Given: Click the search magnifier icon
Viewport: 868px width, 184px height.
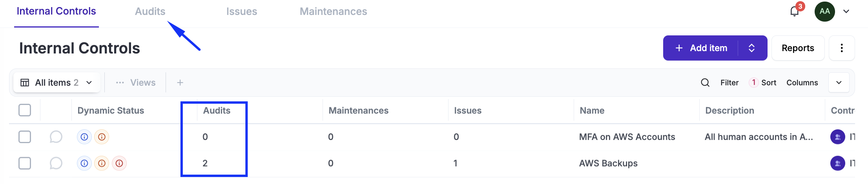Looking at the screenshot, I should click(705, 83).
